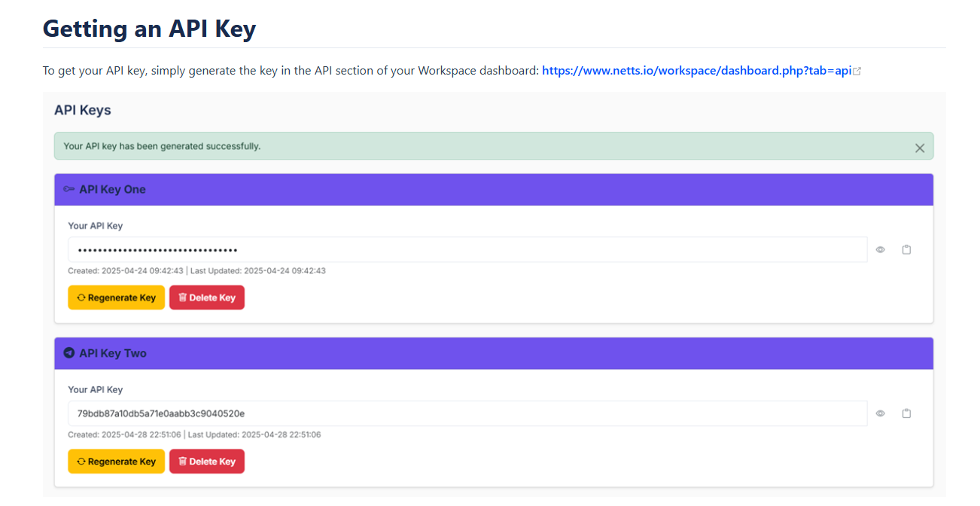Click the external link icon after dashboard URL
The height and width of the screenshot is (506, 980).
857,72
